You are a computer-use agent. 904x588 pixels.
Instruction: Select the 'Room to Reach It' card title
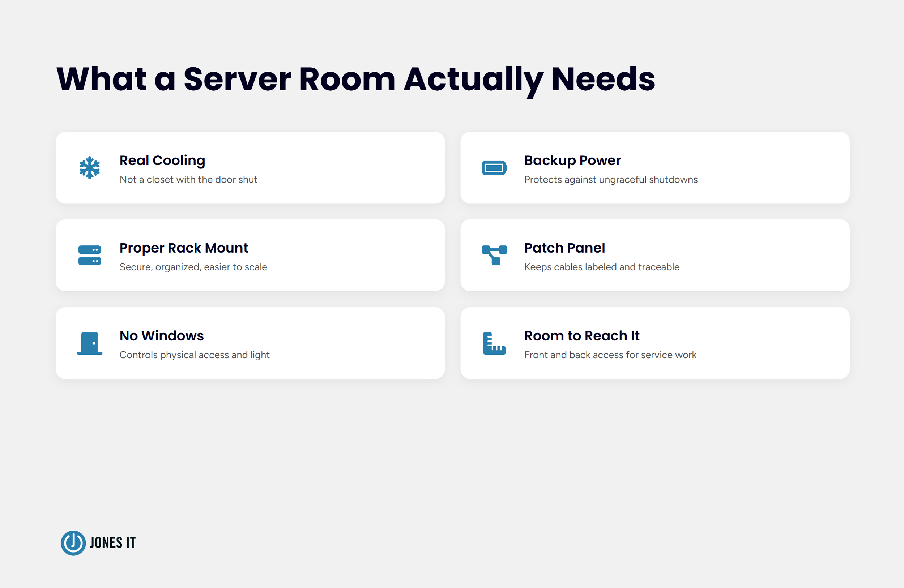point(582,336)
